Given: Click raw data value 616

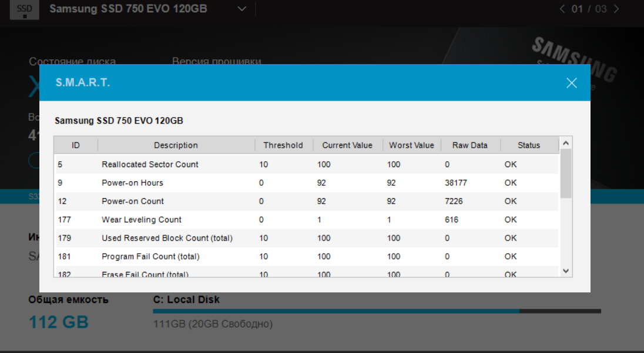Looking at the screenshot, I should (451, 219).
